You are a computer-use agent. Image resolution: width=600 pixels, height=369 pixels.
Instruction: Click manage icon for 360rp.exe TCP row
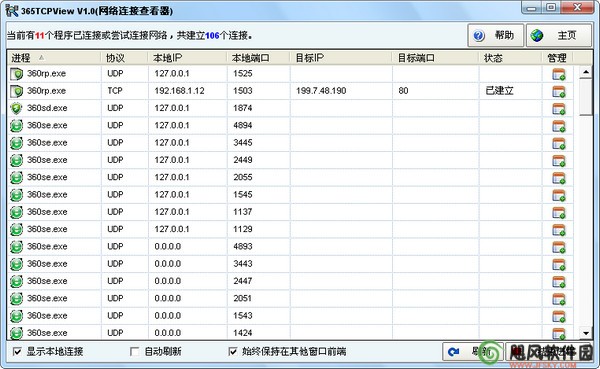click(558, 91)
